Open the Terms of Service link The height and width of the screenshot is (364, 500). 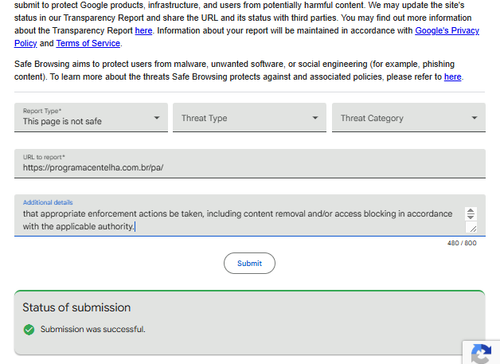click(88, 43)
